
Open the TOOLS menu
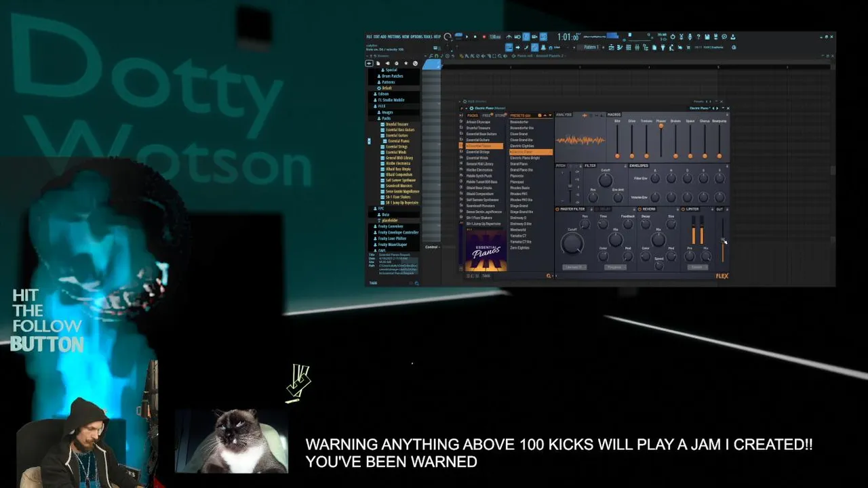(x=428, y=37)
